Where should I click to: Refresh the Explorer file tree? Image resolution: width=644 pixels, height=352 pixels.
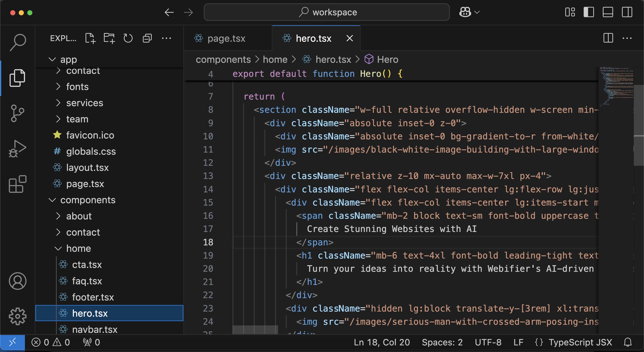click(128, 39)
